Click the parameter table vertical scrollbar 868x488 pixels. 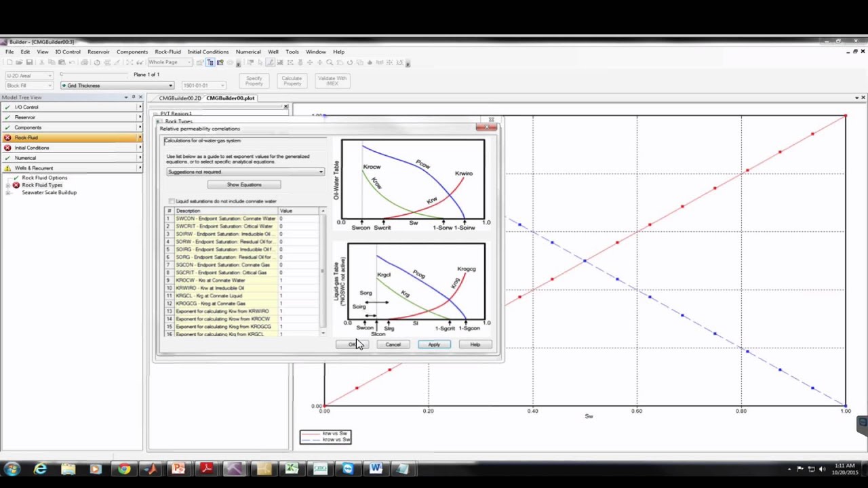323,272
